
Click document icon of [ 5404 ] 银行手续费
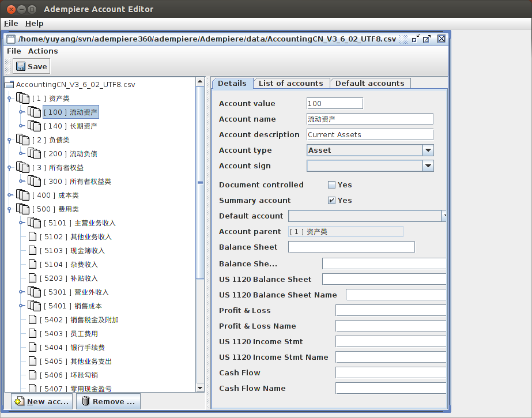click(33, 348)
